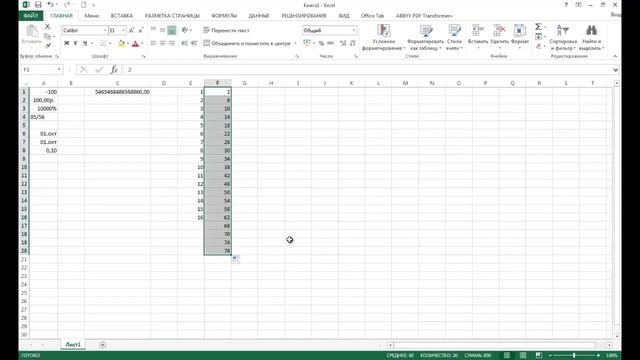Align cell text to the left
Viewport: 640px width, 360px height.
coord(153,43)
